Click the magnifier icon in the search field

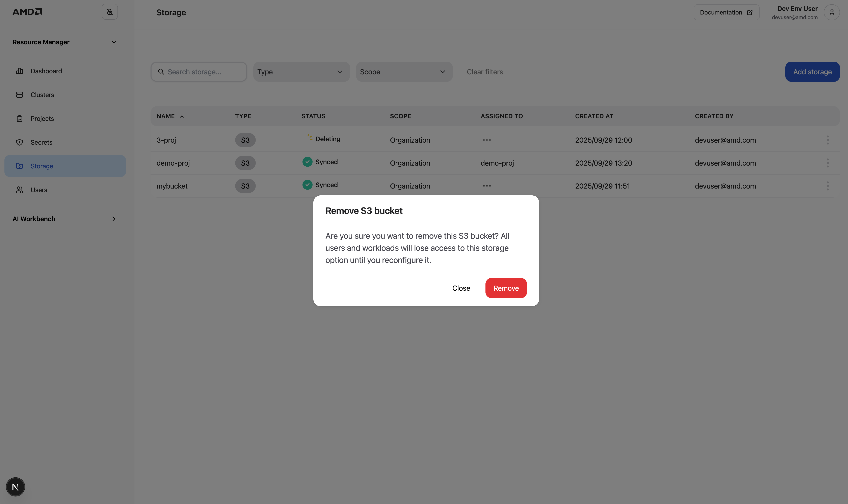(161, 72)
